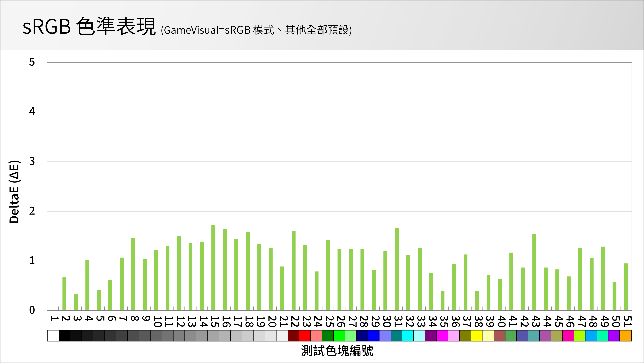The height and width of the screenshot is (363, 644).
Task: Click the bar above number 22
Action: click(293, 271)
